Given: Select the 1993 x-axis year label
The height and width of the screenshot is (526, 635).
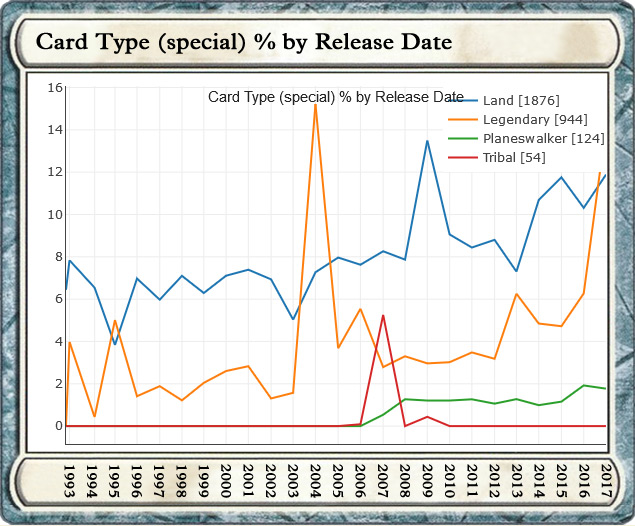Looking at the screenshot, I should pos(69,480).
